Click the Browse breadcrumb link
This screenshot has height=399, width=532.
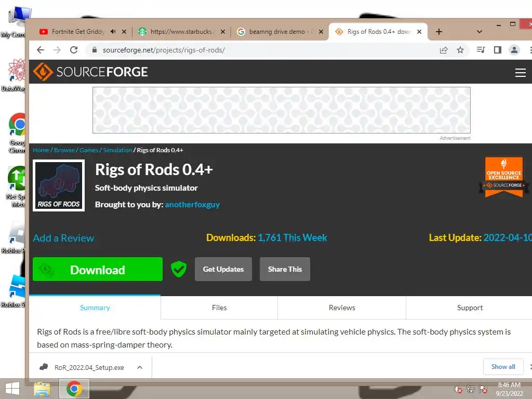click(x=64, y=150)
